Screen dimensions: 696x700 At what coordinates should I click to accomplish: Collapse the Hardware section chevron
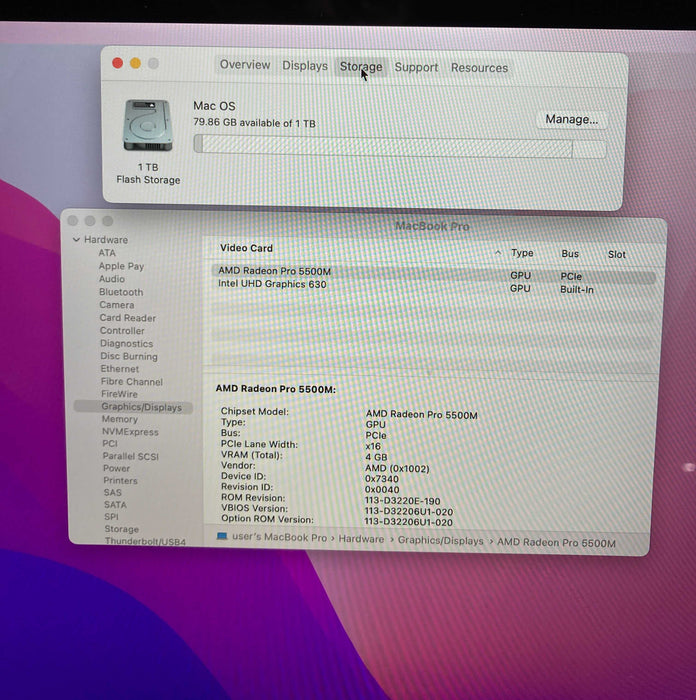click(76, 240)
